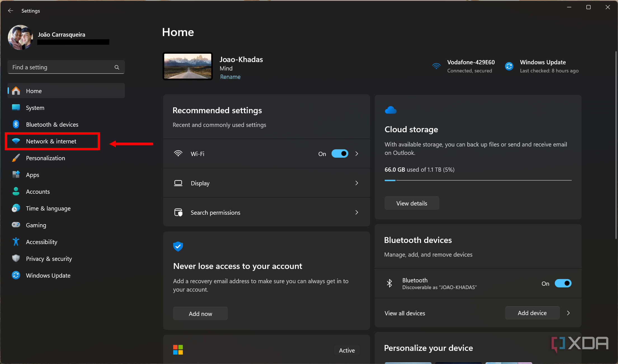Go to Privacy & security section

[x=49, y=259]
